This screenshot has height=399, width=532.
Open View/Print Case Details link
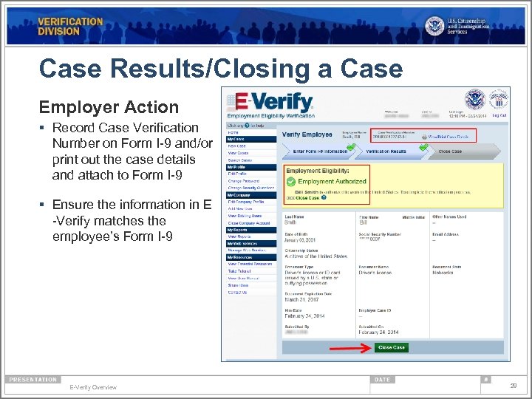click(x=449, y=137)
